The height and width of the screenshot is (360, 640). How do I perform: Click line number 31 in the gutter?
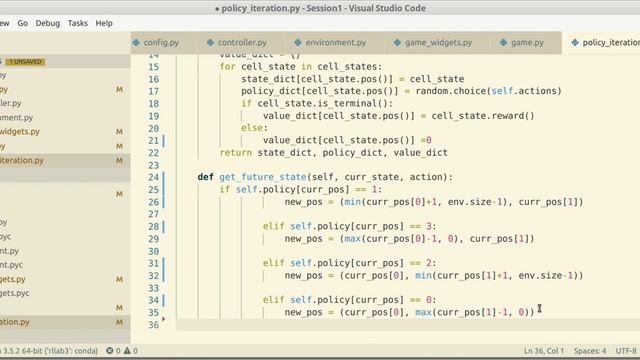(153, 263)
